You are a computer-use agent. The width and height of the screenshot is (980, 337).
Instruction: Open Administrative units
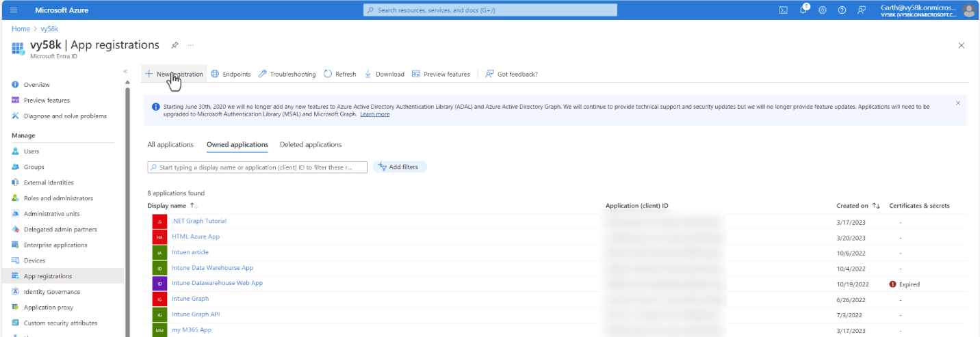(52, 214)
